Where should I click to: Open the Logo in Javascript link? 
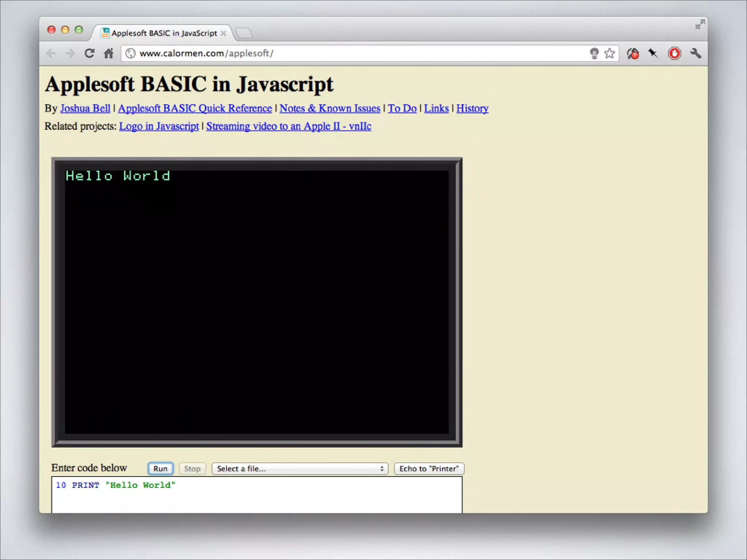[x=159, y=126]
